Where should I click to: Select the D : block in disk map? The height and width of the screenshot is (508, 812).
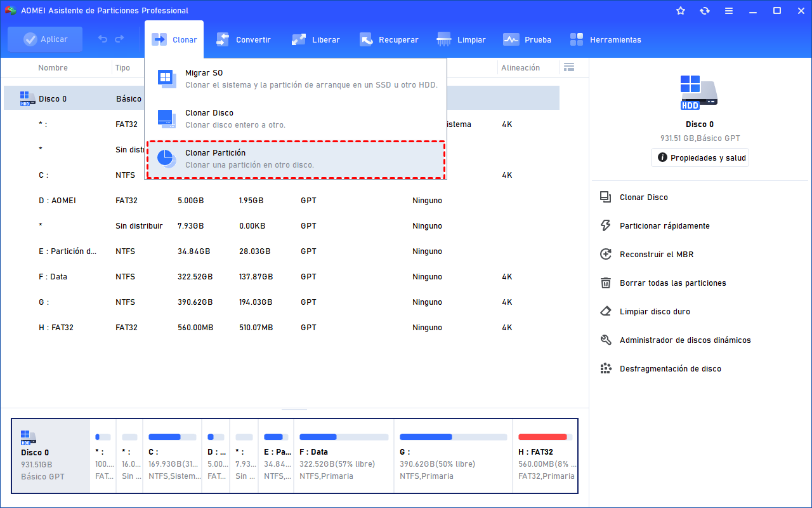click(216, 455)
